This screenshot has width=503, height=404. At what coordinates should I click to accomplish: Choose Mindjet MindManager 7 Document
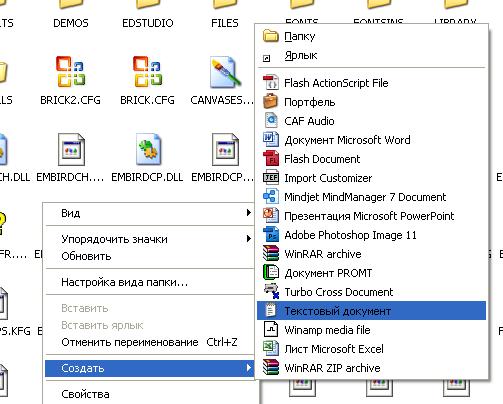371,197
